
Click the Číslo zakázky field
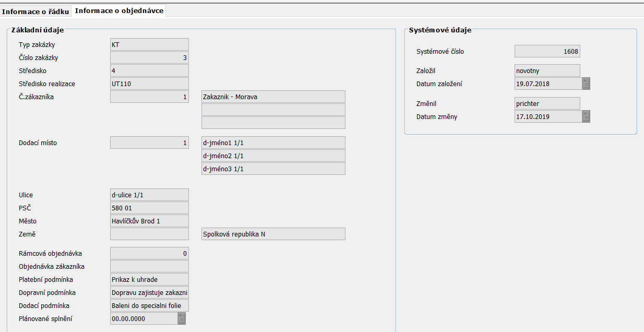point(149,57)
